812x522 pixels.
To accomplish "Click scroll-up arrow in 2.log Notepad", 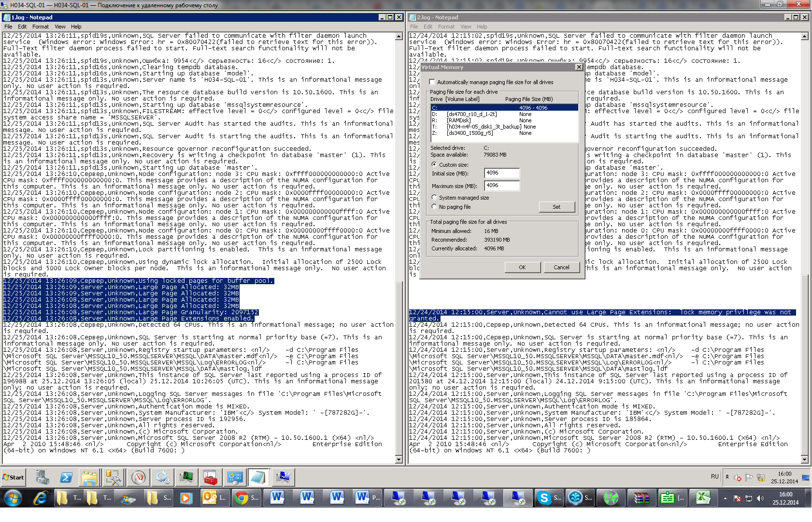I will [x=805, y=36].
